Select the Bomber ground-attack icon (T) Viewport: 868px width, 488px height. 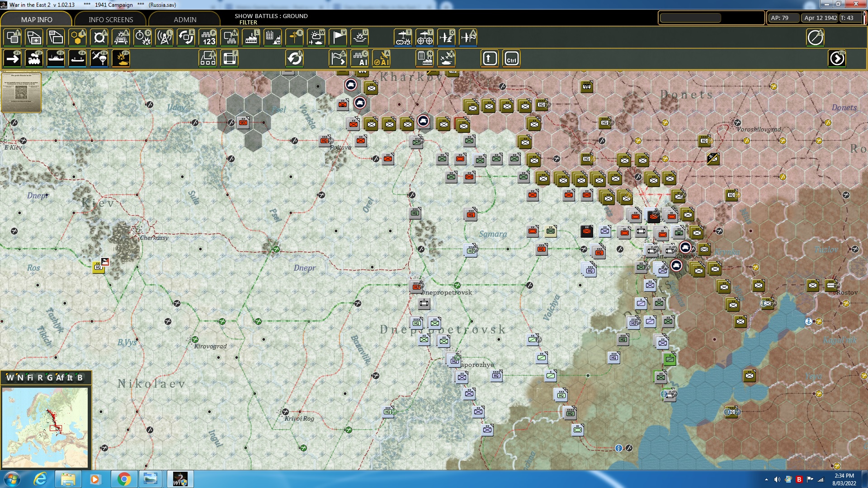[403, 38]
